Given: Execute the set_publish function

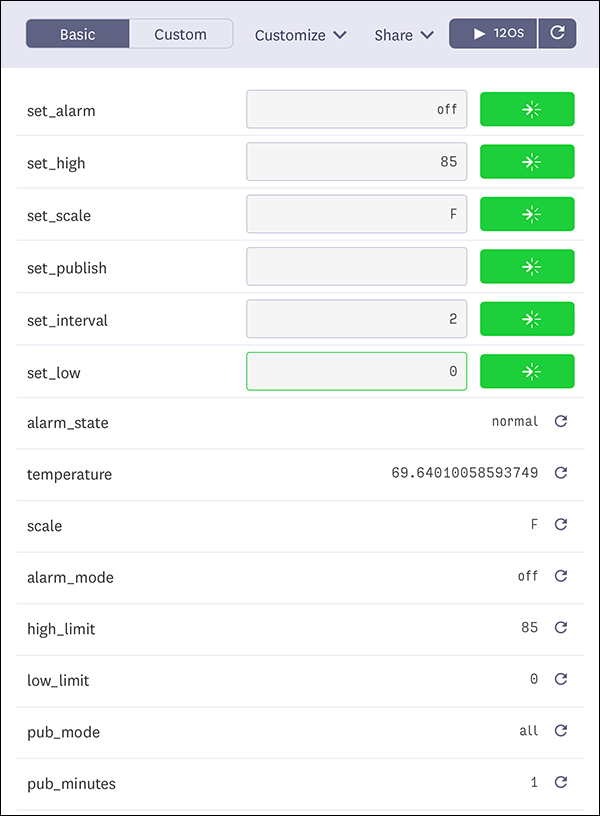Looking at the screenshot, I should point(527,267).
